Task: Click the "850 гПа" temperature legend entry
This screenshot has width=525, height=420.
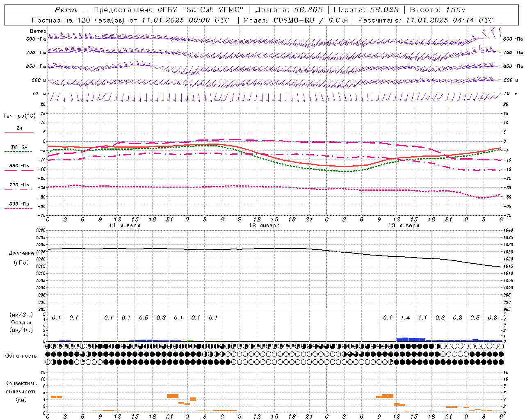Action: point(19,166)
